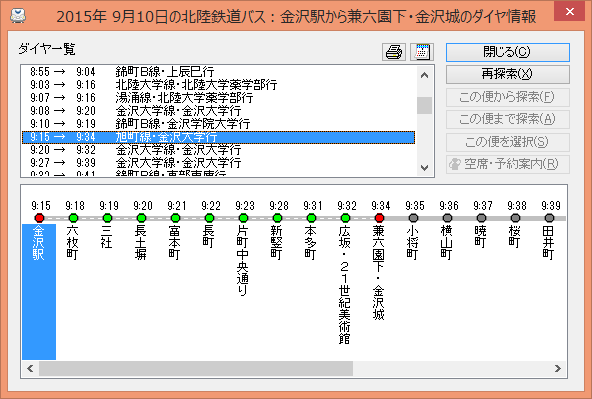Click the 広坂・21世紀美術館 9:32 stop marker
Image resolution: width=592 pixels, height=399 pixels.
pyautogui.click(x=345, y=218)
